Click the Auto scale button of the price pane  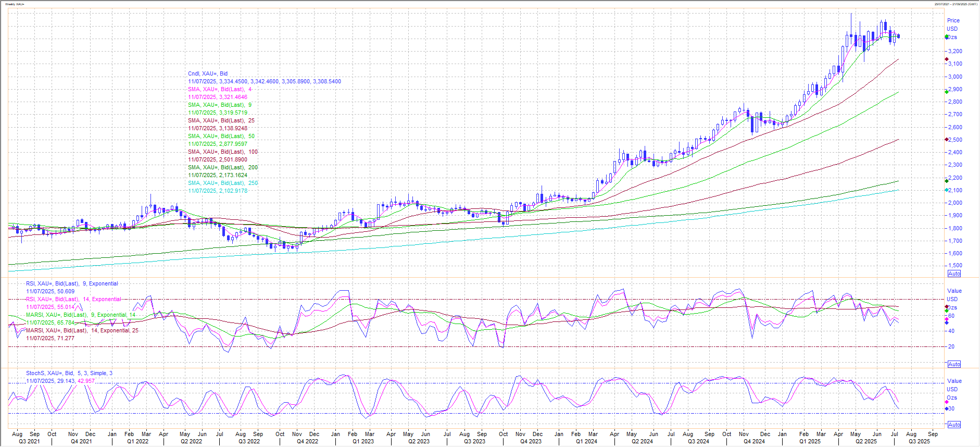954,274
